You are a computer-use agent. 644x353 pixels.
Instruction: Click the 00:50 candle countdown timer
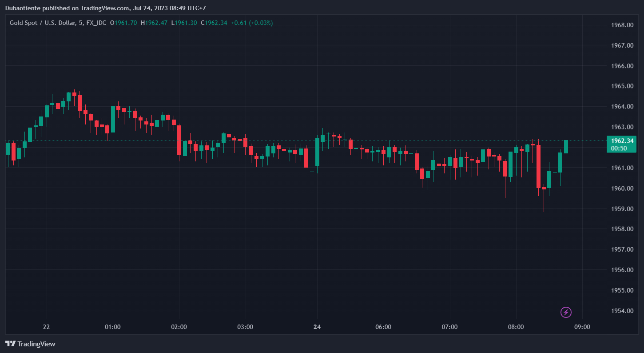click(619, 148)
